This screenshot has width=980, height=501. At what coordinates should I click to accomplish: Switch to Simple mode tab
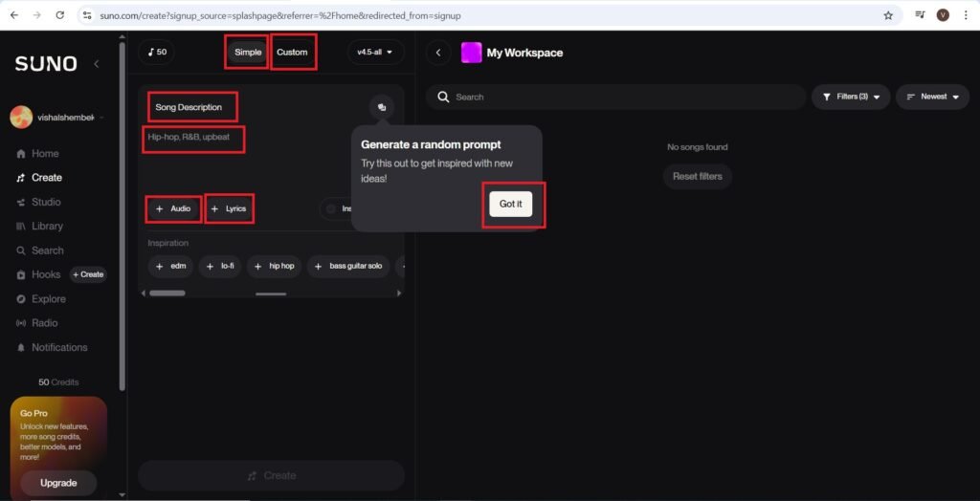tap(248, 53)
